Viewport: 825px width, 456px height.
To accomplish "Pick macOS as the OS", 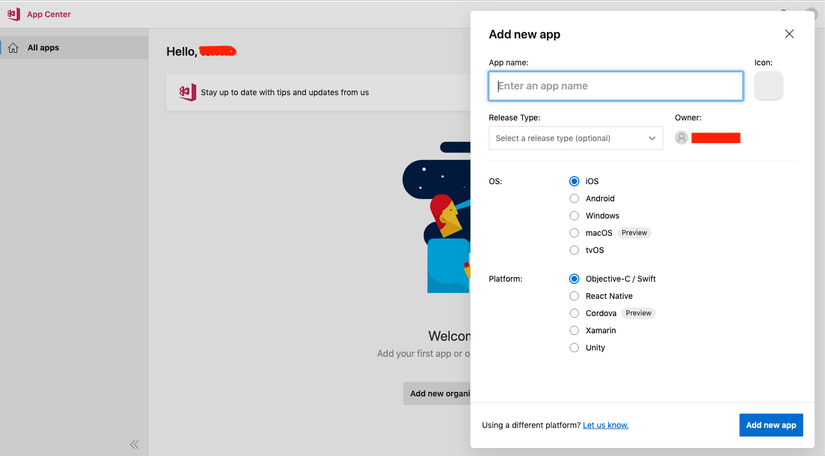I will click(574, 232).
